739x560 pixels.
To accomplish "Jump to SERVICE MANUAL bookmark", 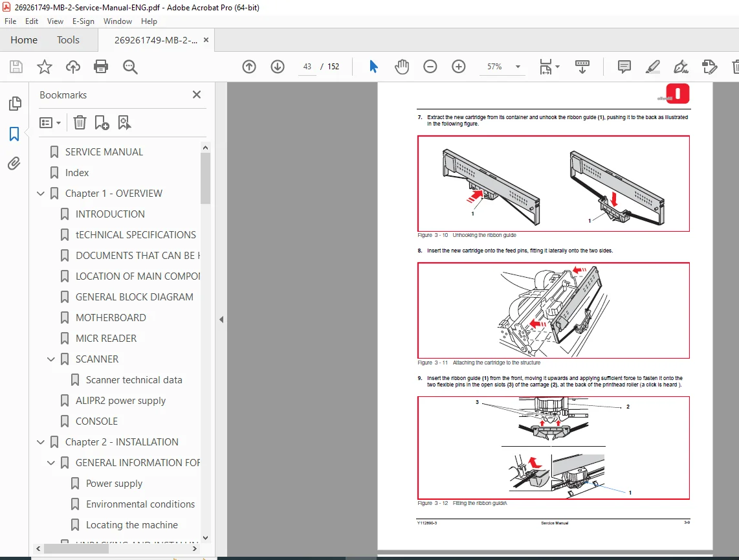I will (104, 151).
